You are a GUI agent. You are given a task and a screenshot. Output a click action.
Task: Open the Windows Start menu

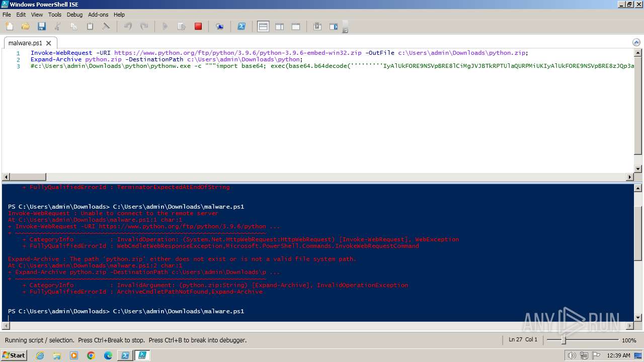(x=14, y=355)
